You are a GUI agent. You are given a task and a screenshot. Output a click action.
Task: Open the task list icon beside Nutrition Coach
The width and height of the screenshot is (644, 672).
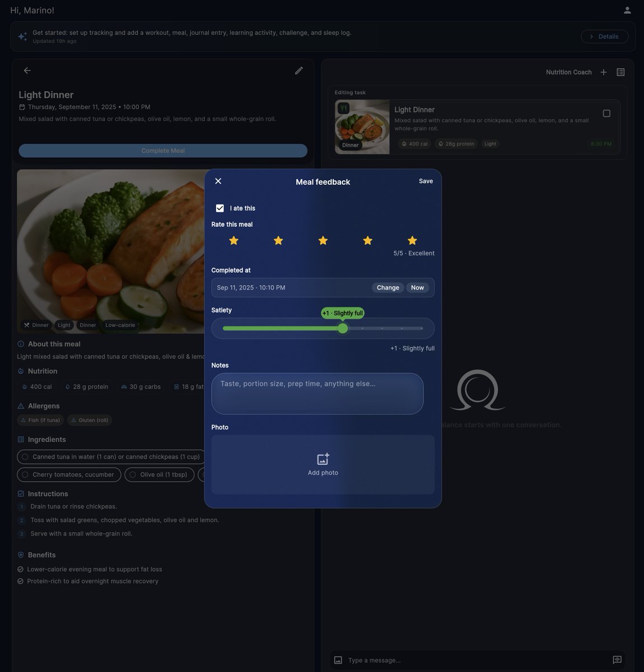[620, 72]
